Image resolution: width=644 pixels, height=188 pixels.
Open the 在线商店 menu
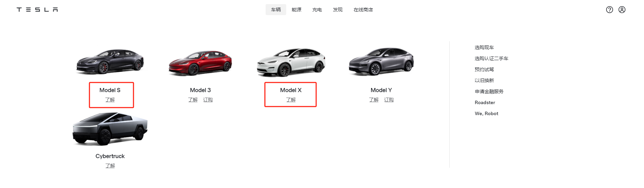coord(363,10)
